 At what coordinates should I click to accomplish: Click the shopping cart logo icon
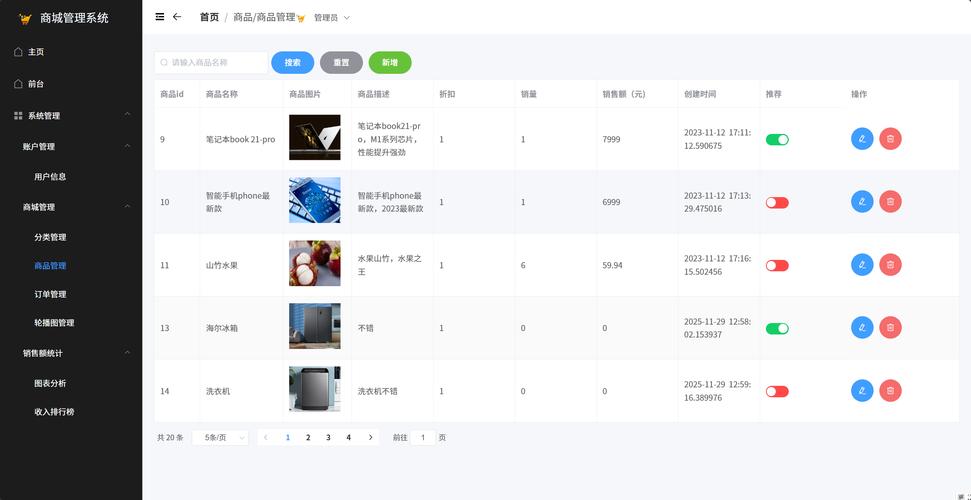[25, 18]
